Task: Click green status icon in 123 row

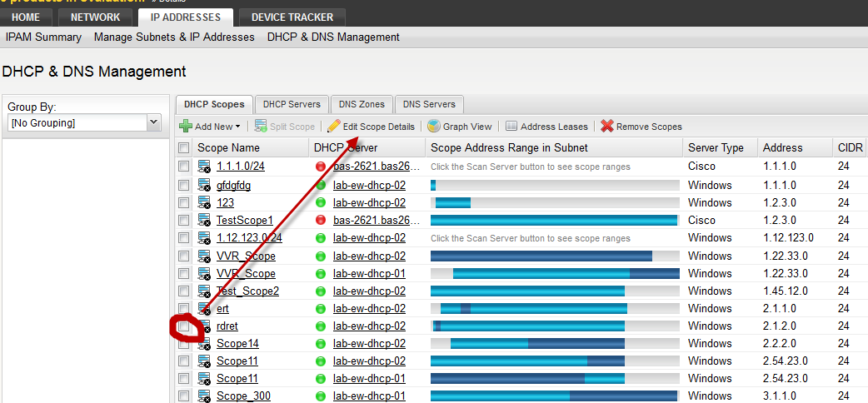Action: click(x=321, y=202)
